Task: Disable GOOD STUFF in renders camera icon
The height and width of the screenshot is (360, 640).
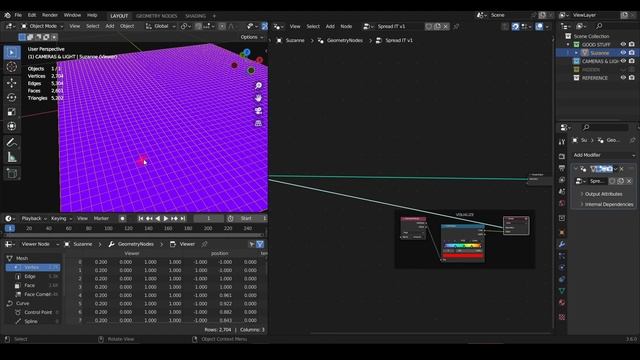Action: point(632,44)
